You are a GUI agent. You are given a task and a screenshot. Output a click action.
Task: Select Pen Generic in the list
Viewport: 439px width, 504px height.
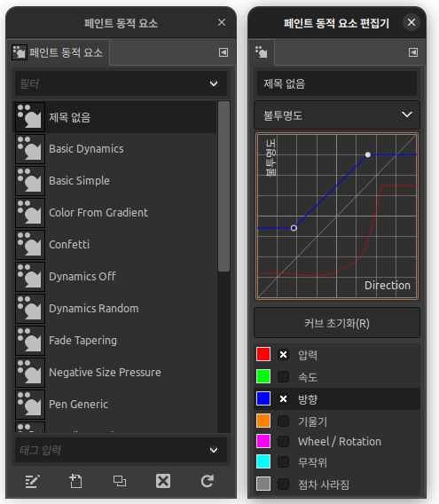(115, 405)
